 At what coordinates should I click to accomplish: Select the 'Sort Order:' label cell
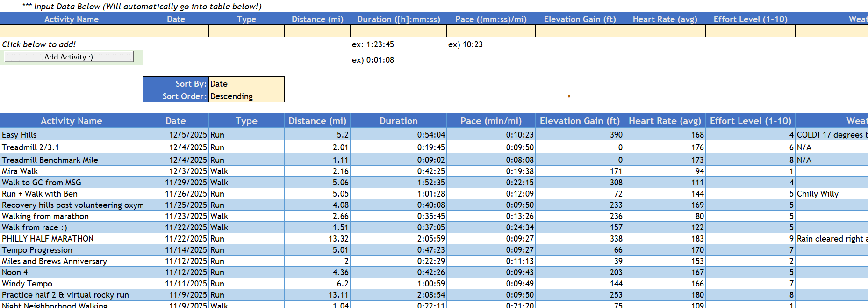click(176, 96)
